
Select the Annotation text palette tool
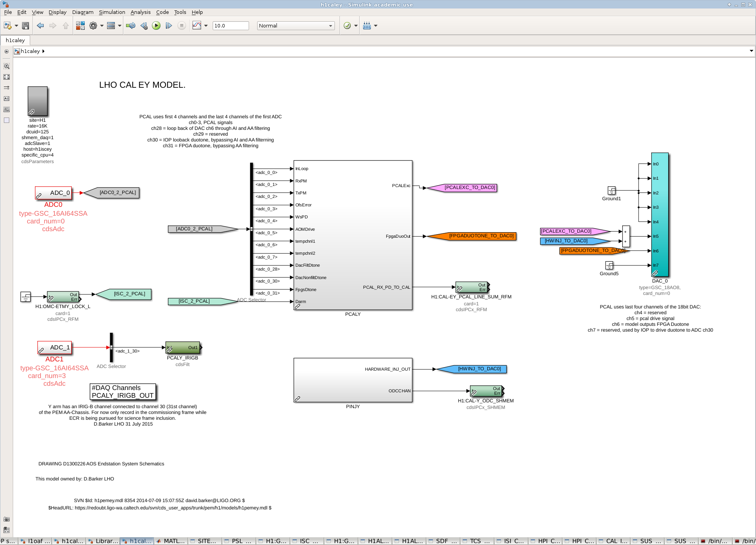click(7, 99)
